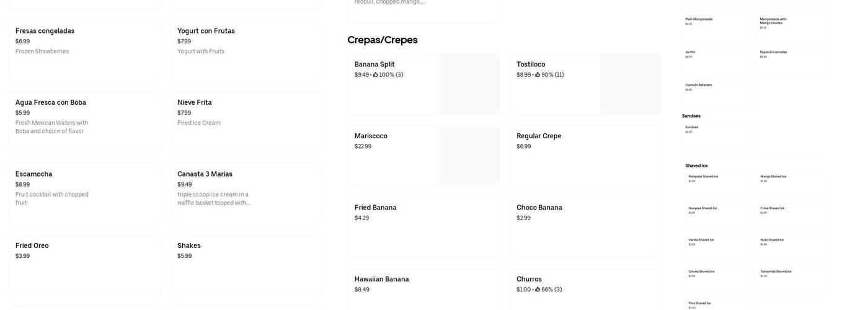The image size is (868, 310).
Task: Select Choco Banana for $2.99
Action: [585, 227]
